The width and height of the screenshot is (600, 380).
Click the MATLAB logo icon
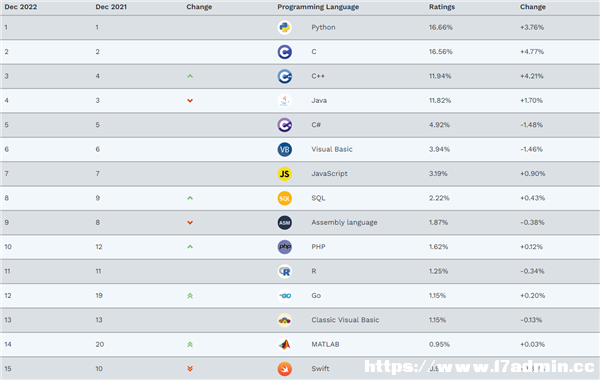coord(284,344)
